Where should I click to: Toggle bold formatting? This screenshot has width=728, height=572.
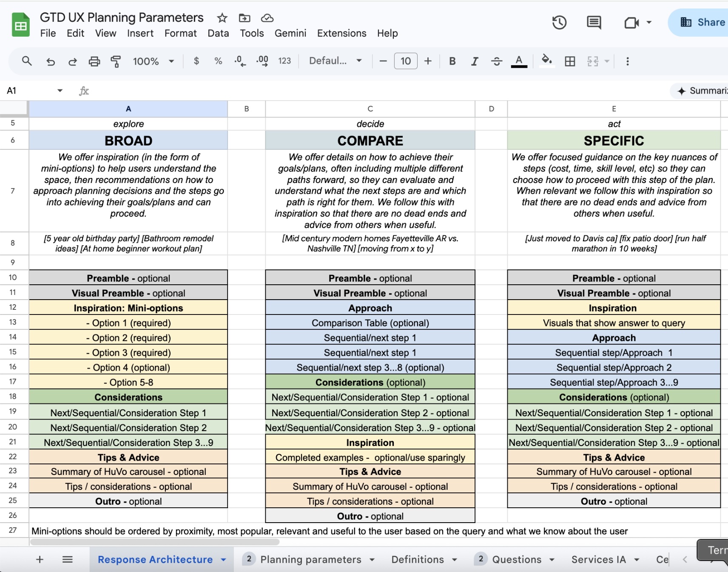pyautogui.click(x=452, y=61)
